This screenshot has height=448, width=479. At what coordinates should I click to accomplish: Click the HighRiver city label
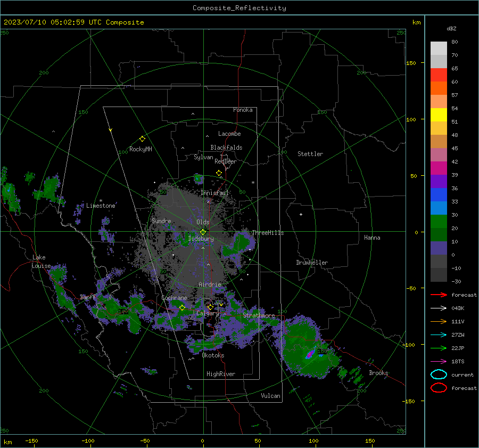(x=221, y=374)
